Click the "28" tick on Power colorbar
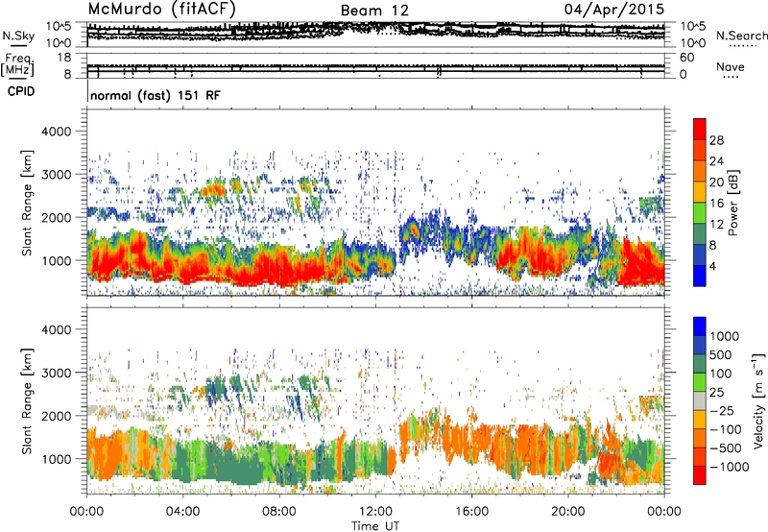 point(716,140)
